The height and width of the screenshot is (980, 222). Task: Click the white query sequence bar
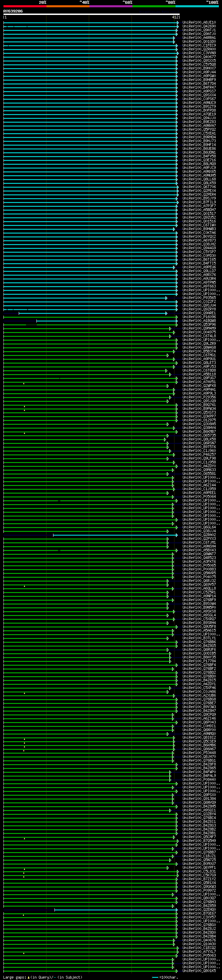pos(92,15)
